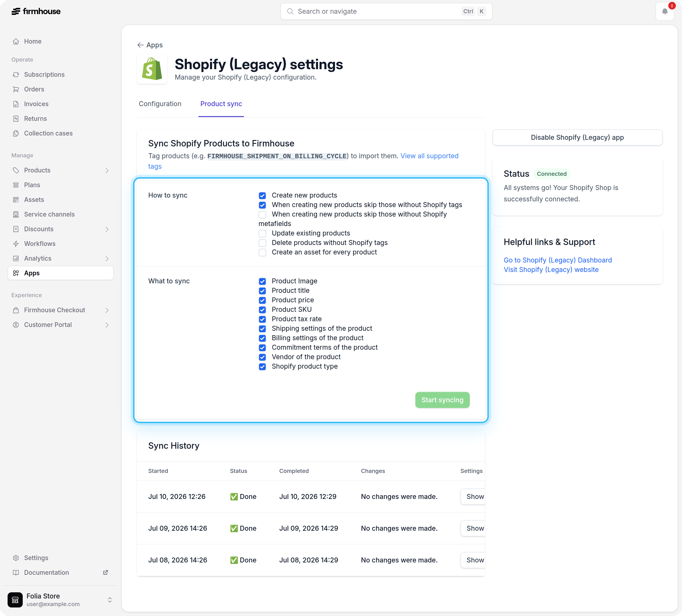Uncheck Shopify product type
The image size is (682, 616).
click(262, 367)
